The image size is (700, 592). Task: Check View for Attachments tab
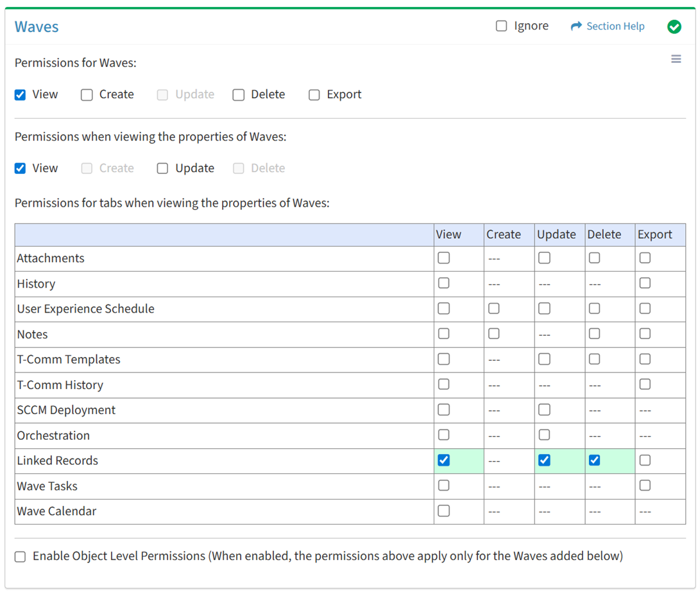tap(443, 258)
